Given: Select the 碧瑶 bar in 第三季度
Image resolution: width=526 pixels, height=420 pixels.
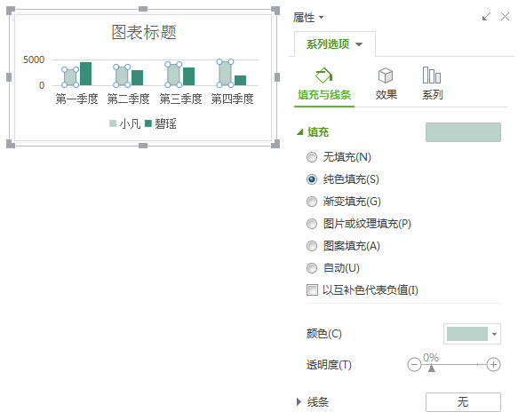Looking at the screenshot, I should (188, 76).
